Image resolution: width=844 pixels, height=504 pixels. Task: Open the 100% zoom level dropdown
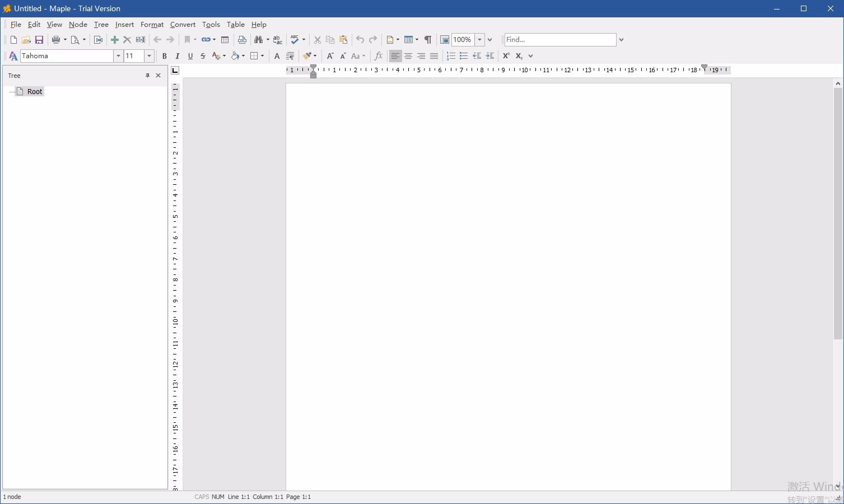pos(479,40)
